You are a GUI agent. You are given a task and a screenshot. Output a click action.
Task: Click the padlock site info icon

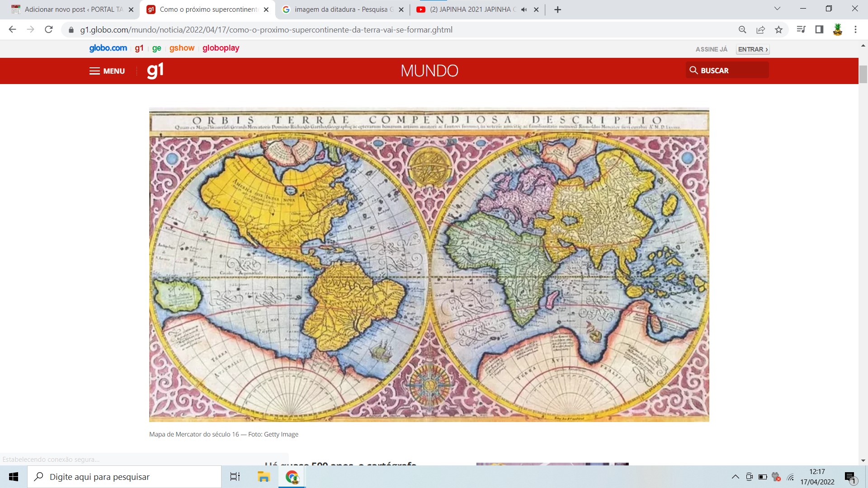pos(71,30)
